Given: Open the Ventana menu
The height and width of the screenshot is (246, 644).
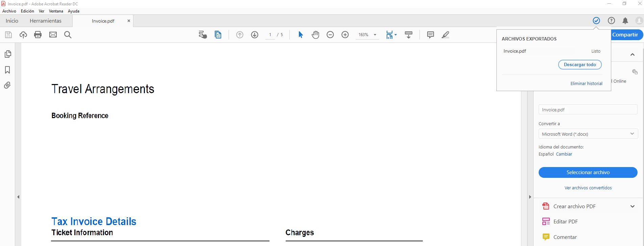Looking at the screenshot, I should pos(56,11).
